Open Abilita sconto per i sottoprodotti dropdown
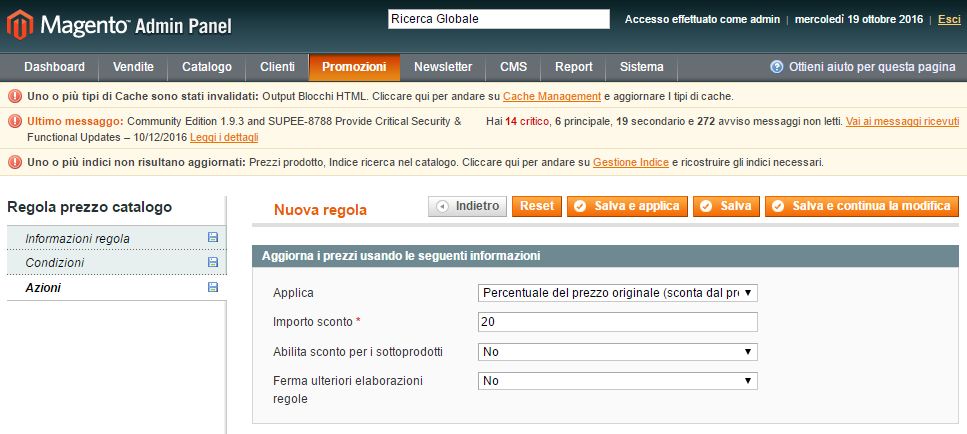The height and width of the screenshot is (434, 967). click(617, 351)
